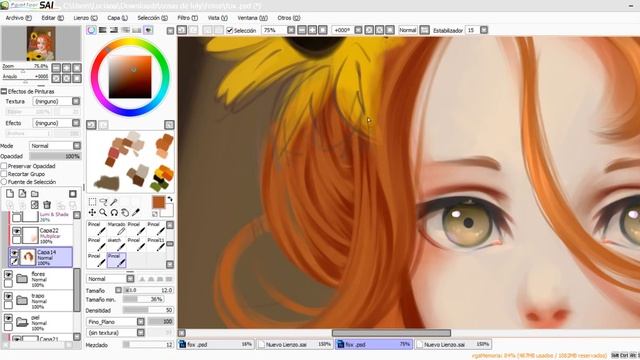Delete the selected layer with trash icon
This screenshot has height=360, width=640.
click(47, 204)
